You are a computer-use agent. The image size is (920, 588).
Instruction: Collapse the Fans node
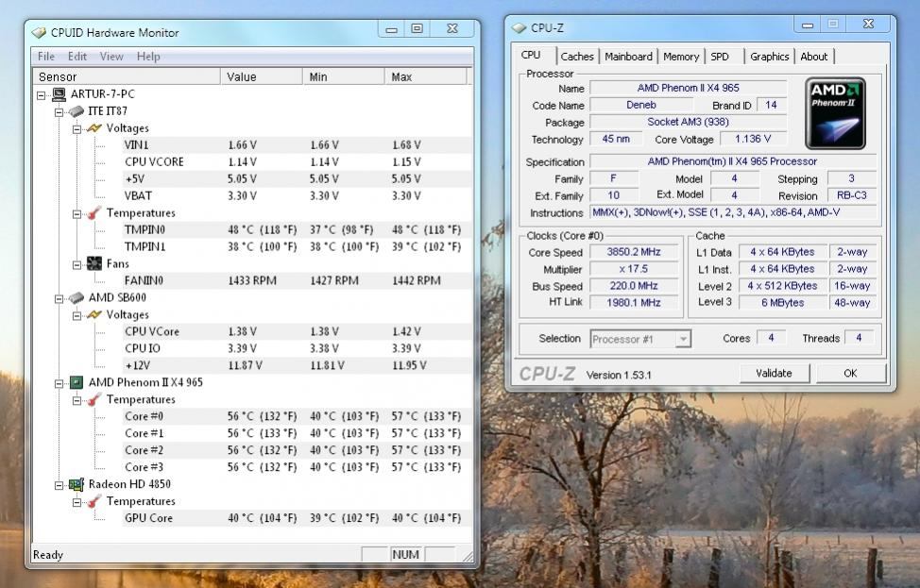(x=77, y=265)
